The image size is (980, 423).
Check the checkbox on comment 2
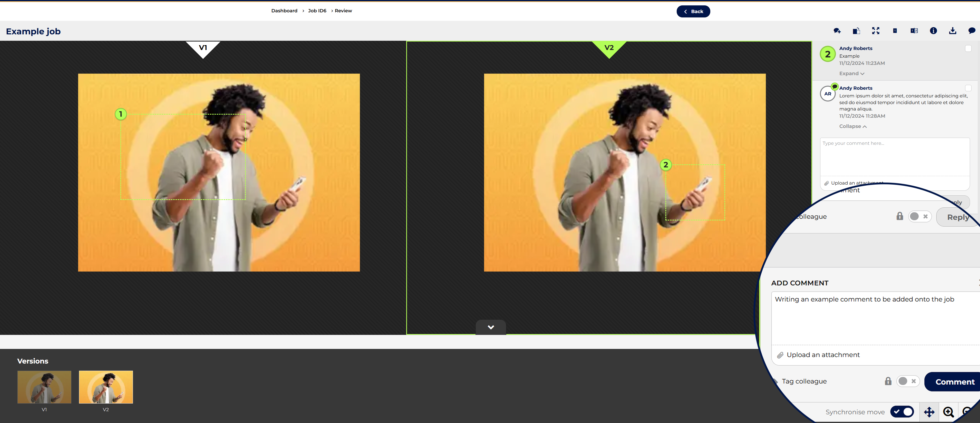coord(968,48)
